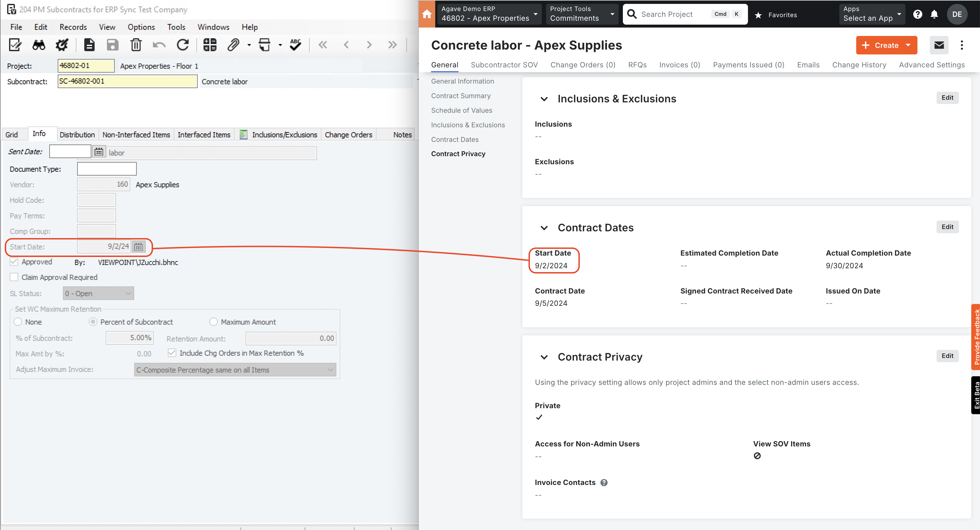This screenshot has width=980, height=530.
Task: Click the Edit button for Contract Dates
Action: point(947,227)
